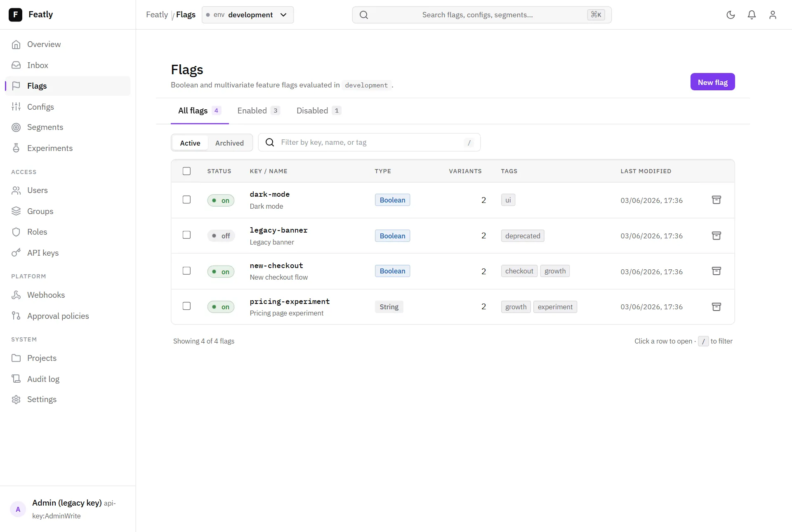
Task: Click the Roles shield icon
Action: [16, 232]
